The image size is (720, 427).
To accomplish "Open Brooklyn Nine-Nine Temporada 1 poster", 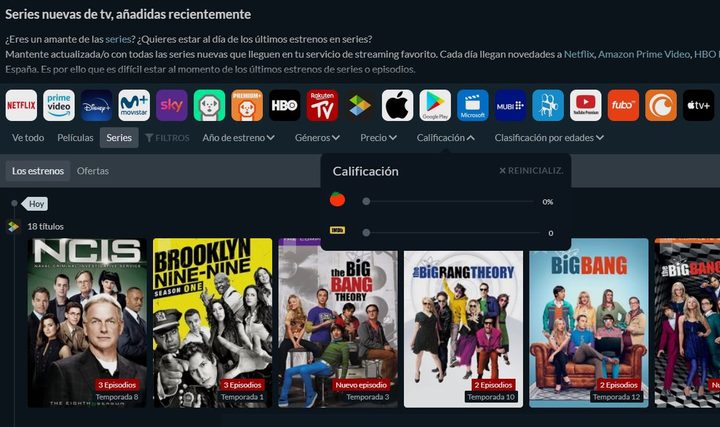I will tap(213, 323).
